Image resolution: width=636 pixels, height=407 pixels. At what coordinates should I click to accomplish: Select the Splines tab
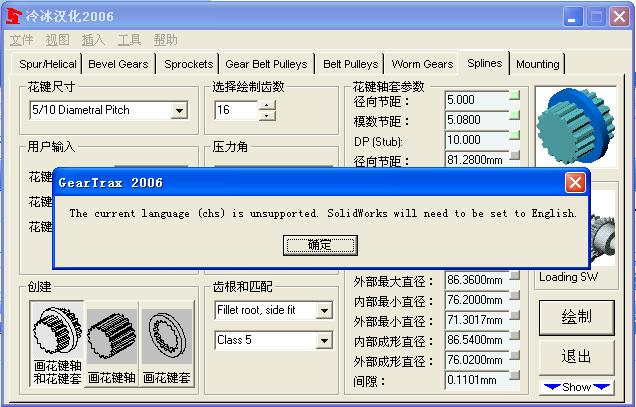[484, 63]
